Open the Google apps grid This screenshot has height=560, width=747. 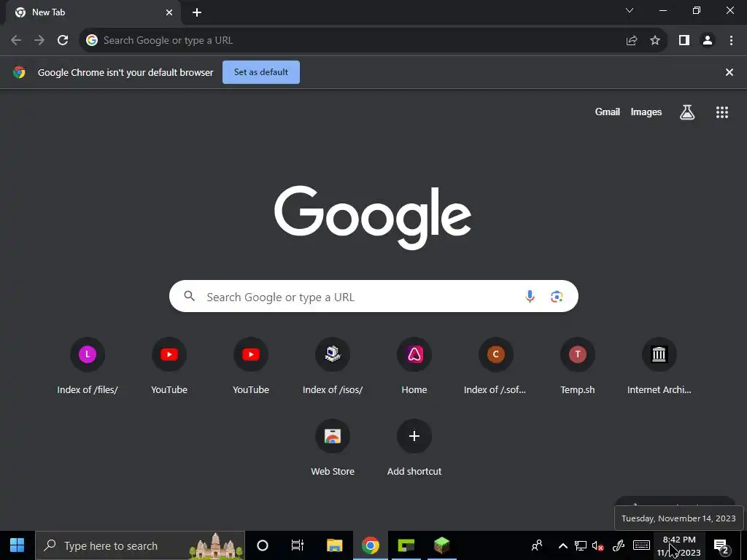coord(722,112)
